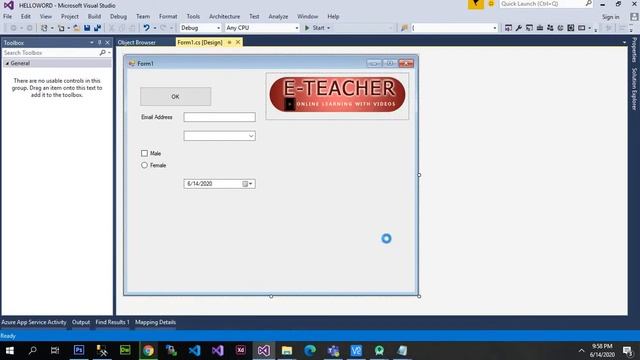This screenshot has width=640, height=360.
Task: Click the Search Toolbox input field
Action: pos(51,53)
